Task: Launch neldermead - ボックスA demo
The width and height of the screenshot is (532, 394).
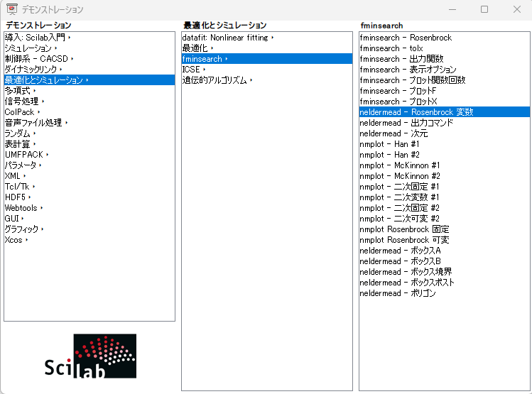Action: coord(400,251)
